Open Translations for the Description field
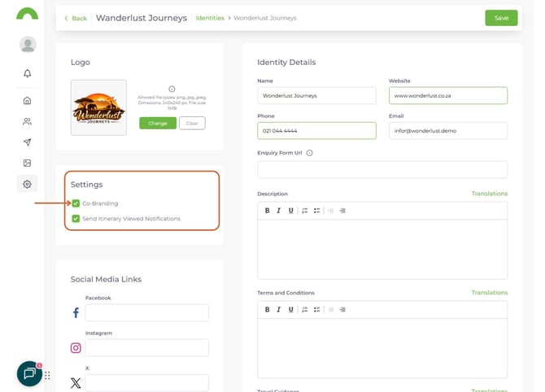Image resolution: width=545 pixels, height=392 pixels. point(489,194)
